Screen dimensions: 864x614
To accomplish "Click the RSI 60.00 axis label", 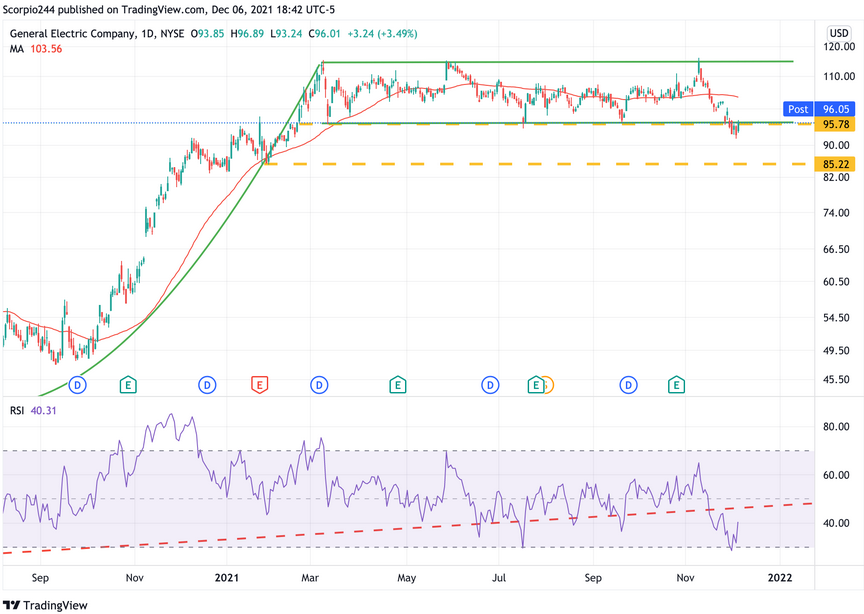I will [x=836, y=475].
